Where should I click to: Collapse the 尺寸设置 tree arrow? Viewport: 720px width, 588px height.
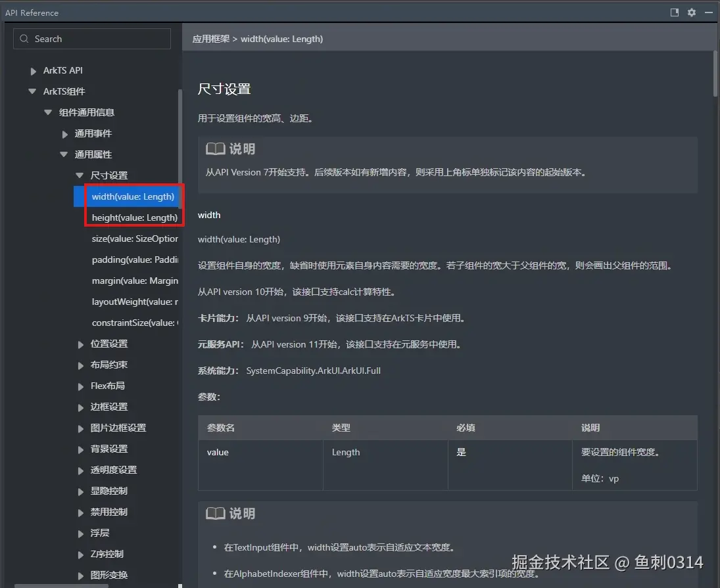pyautogui.click(x=80, y=175)
